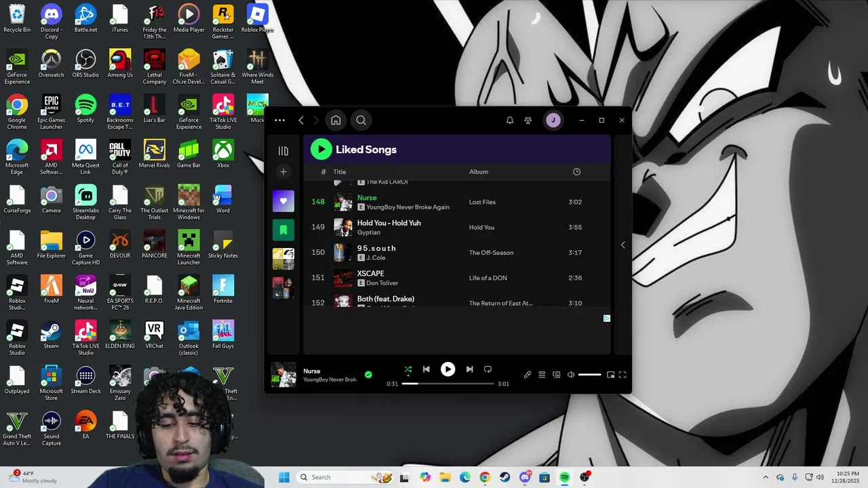Open Spotify from the taskbar
The image size is (868, 488).
[x=564, y=477]
